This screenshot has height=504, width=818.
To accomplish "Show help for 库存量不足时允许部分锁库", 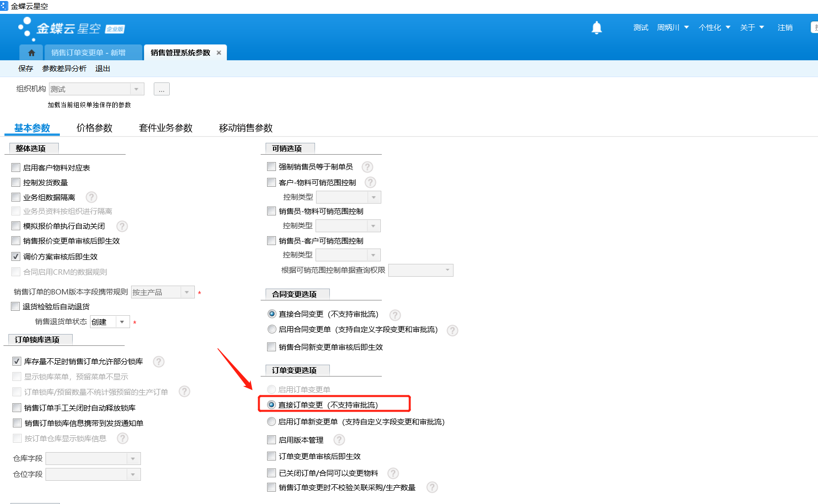I will (159, 362).
